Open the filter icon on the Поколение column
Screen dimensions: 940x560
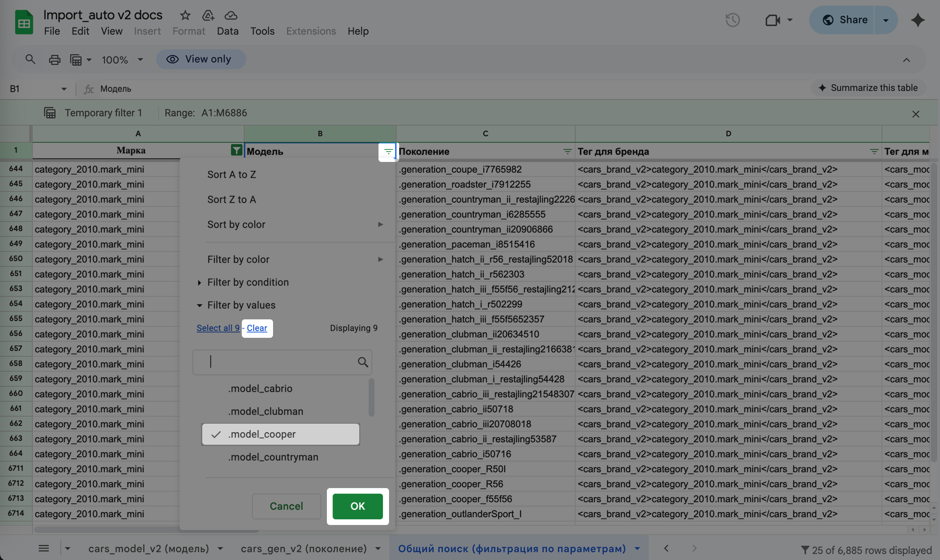point(567,152)
